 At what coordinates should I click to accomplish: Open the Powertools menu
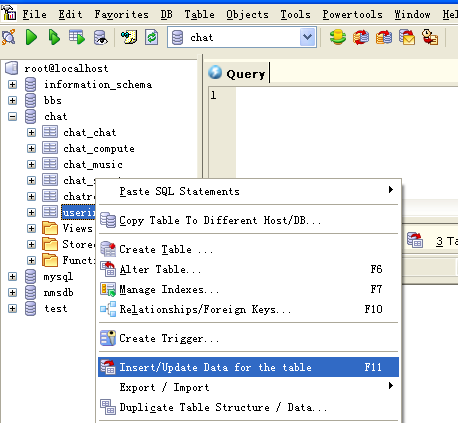[x=352, y=14]
